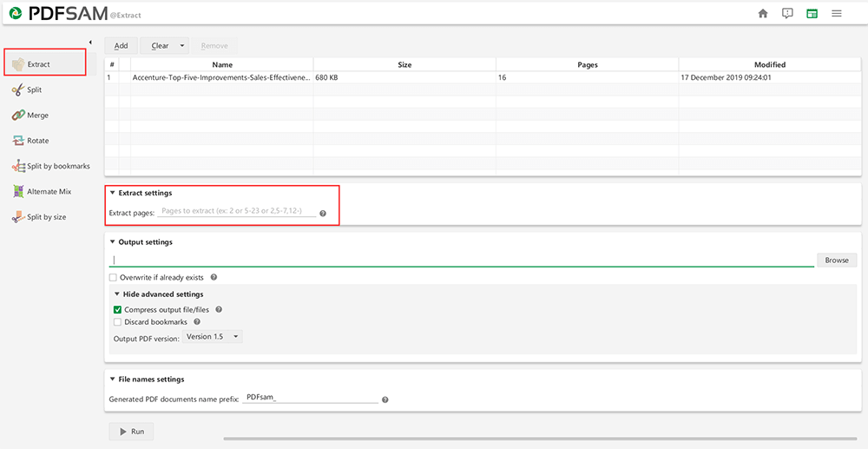Collapse the Hide advanced settings section
The image size is (868, 449).
117,294
